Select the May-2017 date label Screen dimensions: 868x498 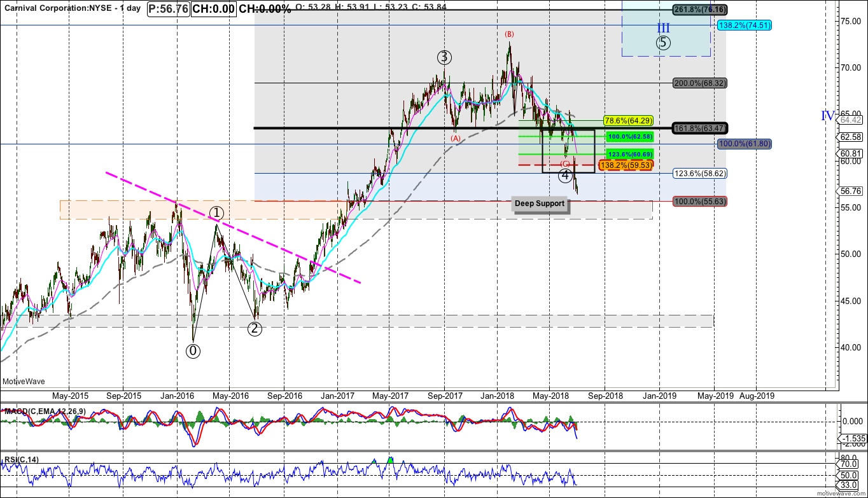coord(390,395)
